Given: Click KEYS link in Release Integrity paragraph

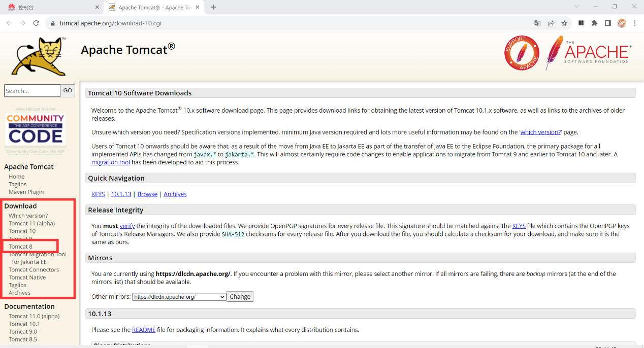Looking at the screenshot, I should 519,226.
